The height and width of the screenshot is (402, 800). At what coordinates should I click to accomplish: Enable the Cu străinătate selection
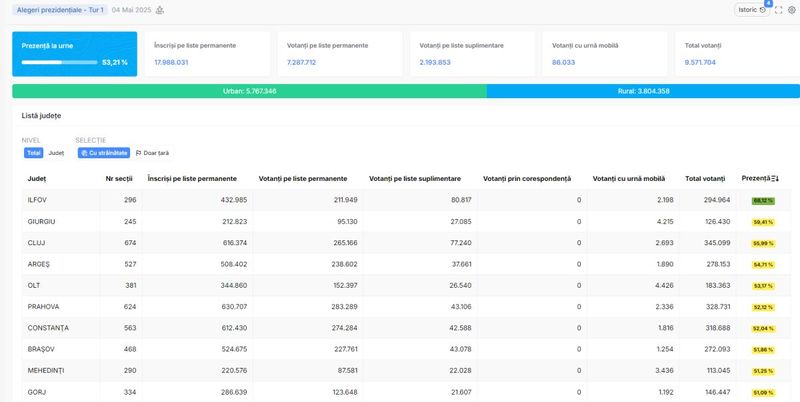pyautogui.click(x=104, y=153)
